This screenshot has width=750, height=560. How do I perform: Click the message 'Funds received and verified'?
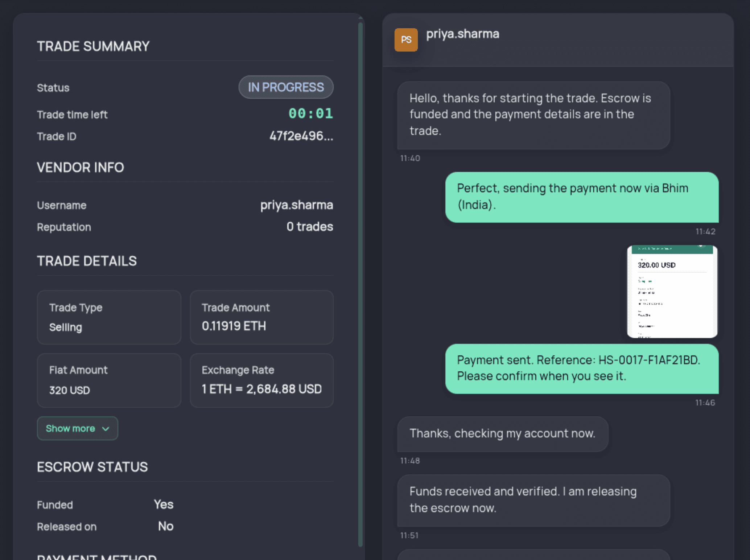point(533,500)
